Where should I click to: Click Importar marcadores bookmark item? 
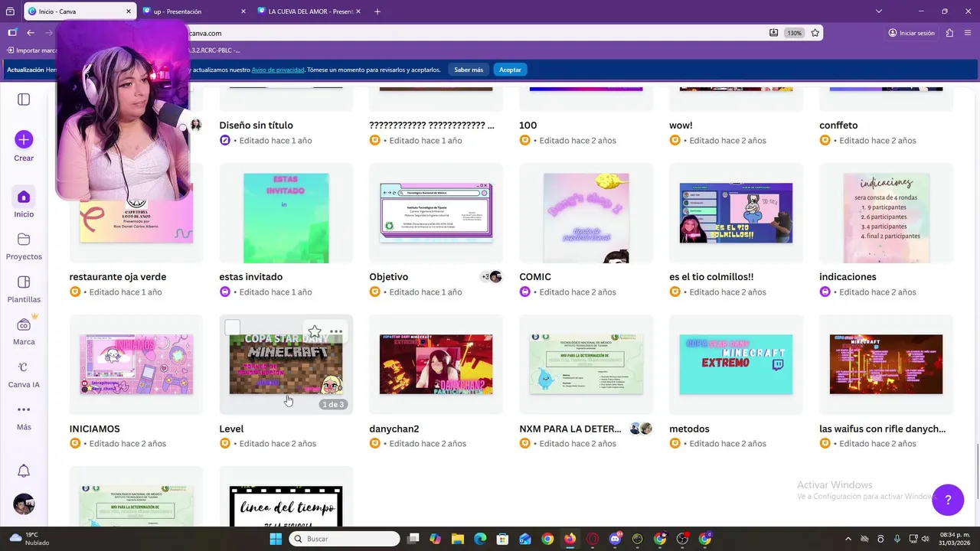tap(31, 51)
